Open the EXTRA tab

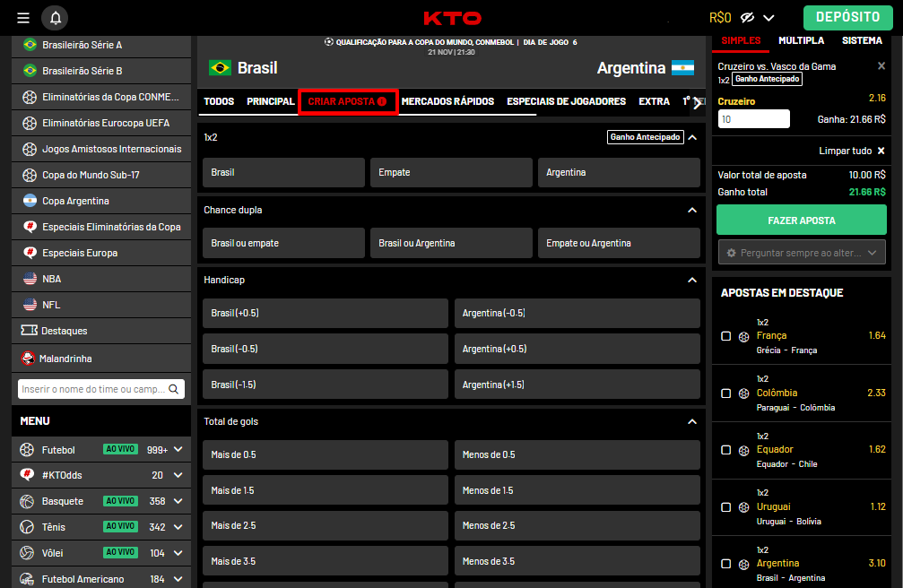click(x=655, y=101)
